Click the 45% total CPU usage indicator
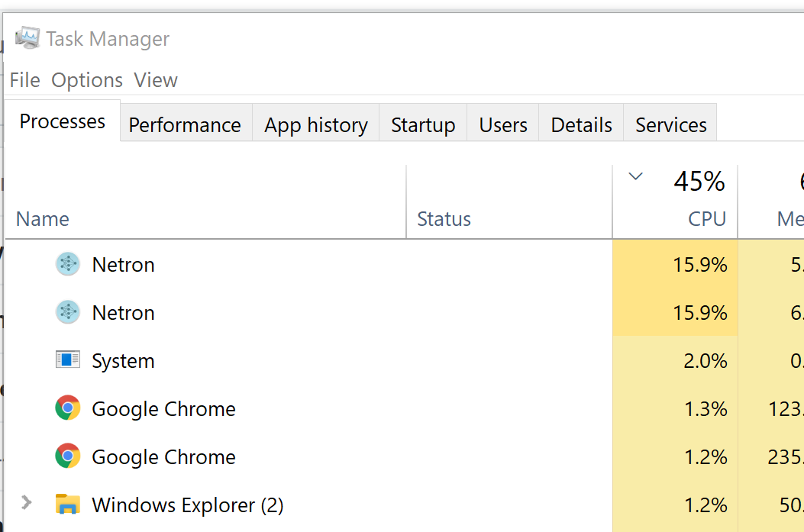The width and height of the screenshot is (804, 532). pyautogui.click(x=699, y=181)
